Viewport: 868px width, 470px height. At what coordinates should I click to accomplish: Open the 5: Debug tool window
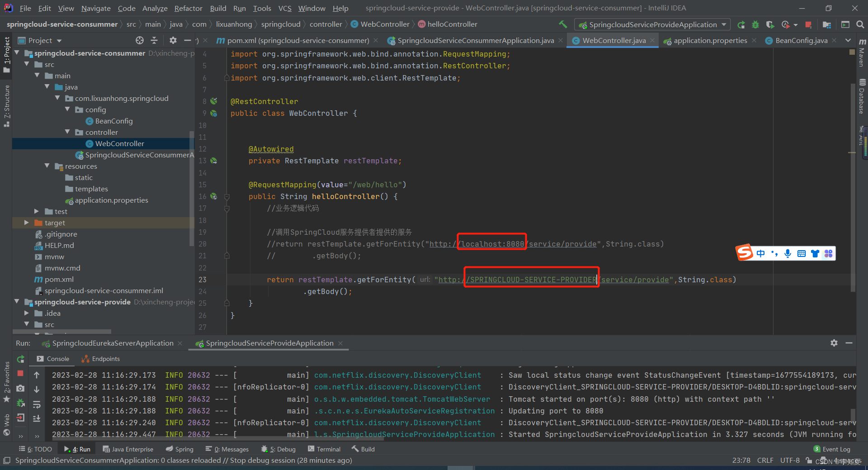(x=278, y=449)
